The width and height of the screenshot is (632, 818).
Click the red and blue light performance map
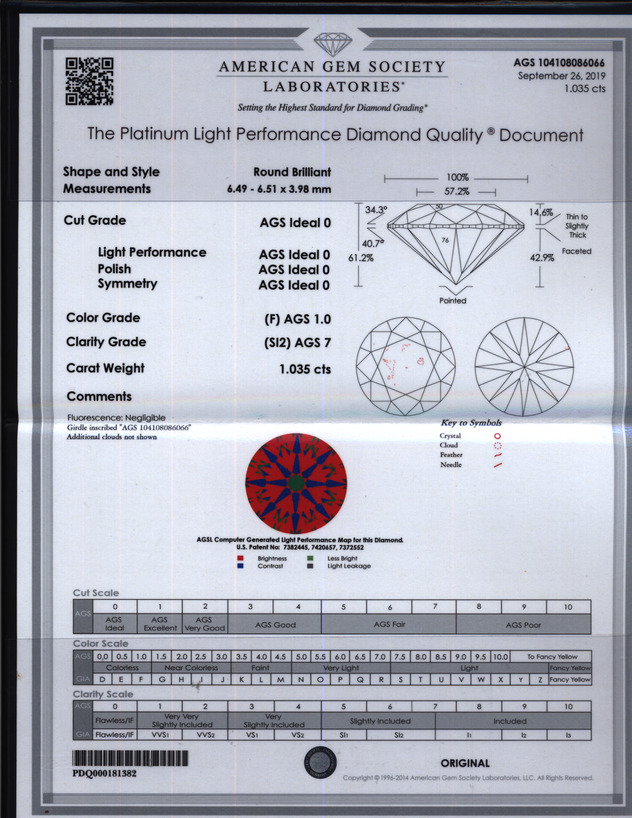point(296,483)
